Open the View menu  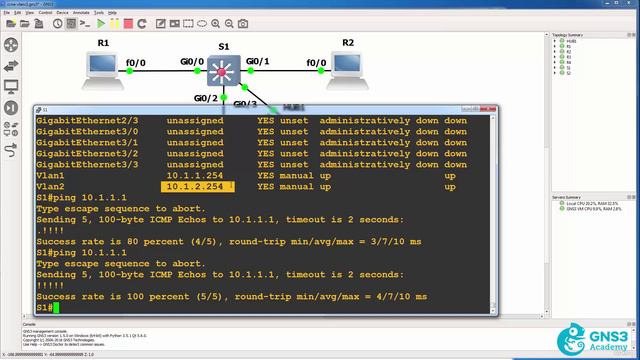(30, 13)
